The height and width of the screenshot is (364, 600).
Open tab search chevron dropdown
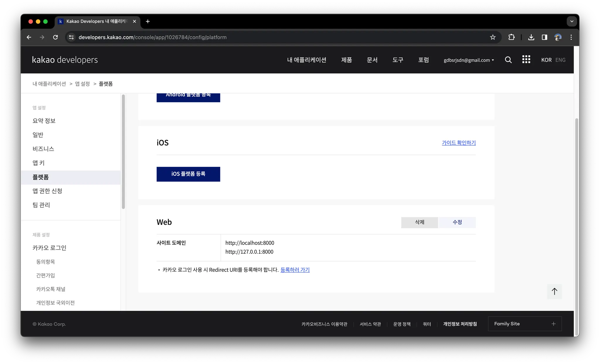click(572, 21)
